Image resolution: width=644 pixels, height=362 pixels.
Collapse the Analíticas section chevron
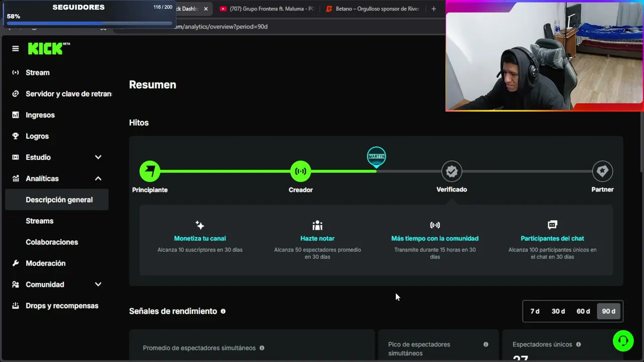click(98, 178)
